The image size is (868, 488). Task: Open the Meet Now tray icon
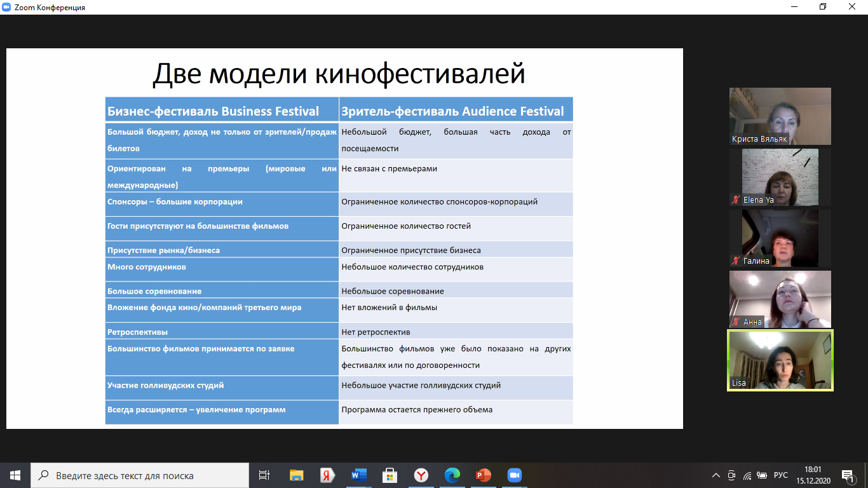(x=731, y=475)
